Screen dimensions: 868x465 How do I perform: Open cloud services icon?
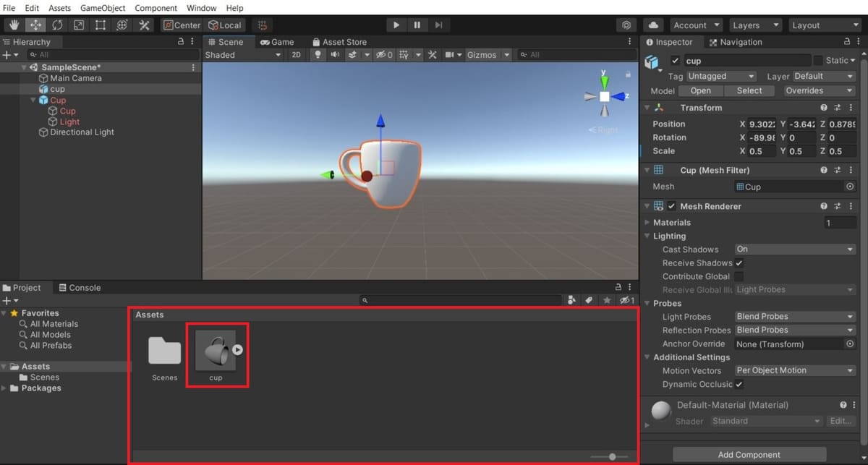653,25
